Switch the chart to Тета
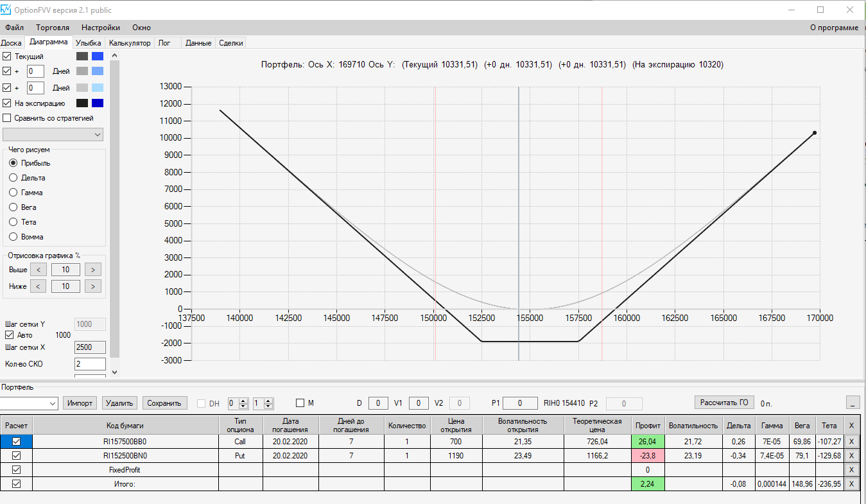Image resolution: width=866 pixels, height=504 pixels. (13, 222)
